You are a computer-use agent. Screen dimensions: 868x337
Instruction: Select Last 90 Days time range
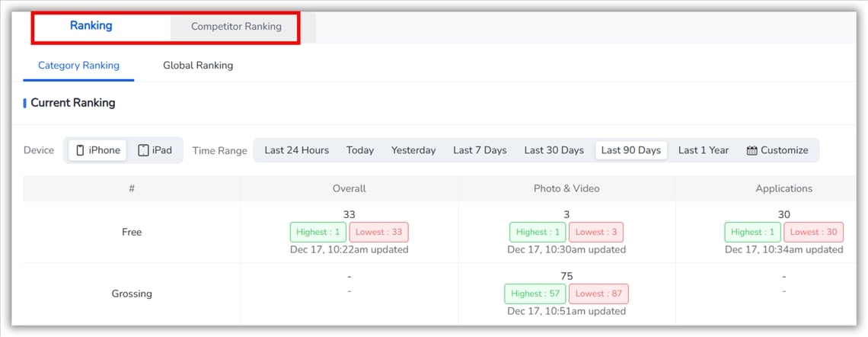630,150
